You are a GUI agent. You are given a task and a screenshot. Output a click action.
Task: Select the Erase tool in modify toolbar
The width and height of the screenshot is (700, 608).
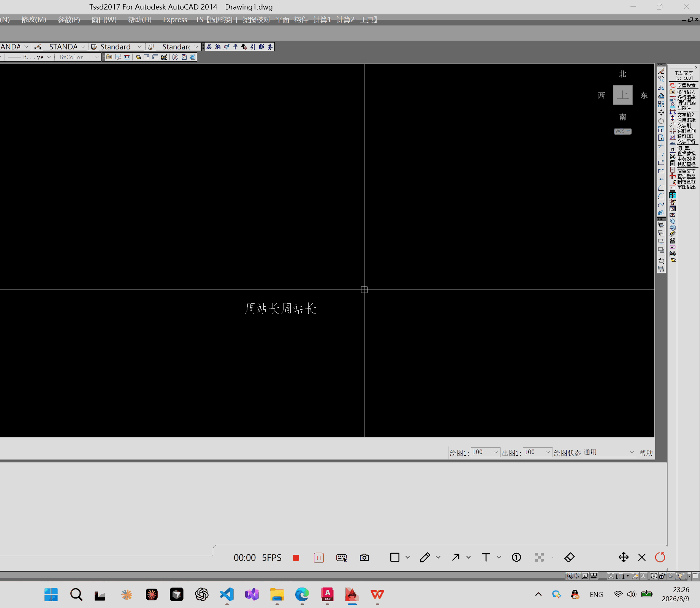coord(661,71)
